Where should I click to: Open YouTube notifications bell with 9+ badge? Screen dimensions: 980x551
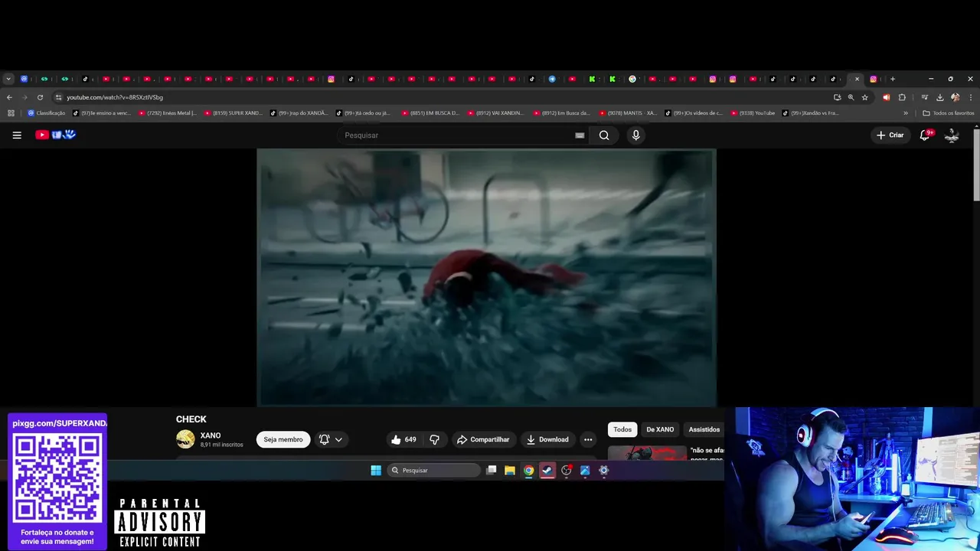tap(926, 135)
